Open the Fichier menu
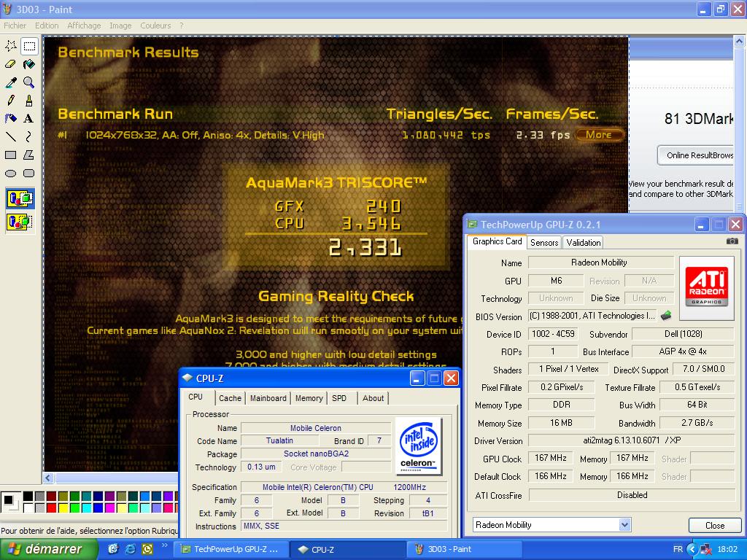The height and width of the screenshot is (560, 747). [x=15, y=26]
